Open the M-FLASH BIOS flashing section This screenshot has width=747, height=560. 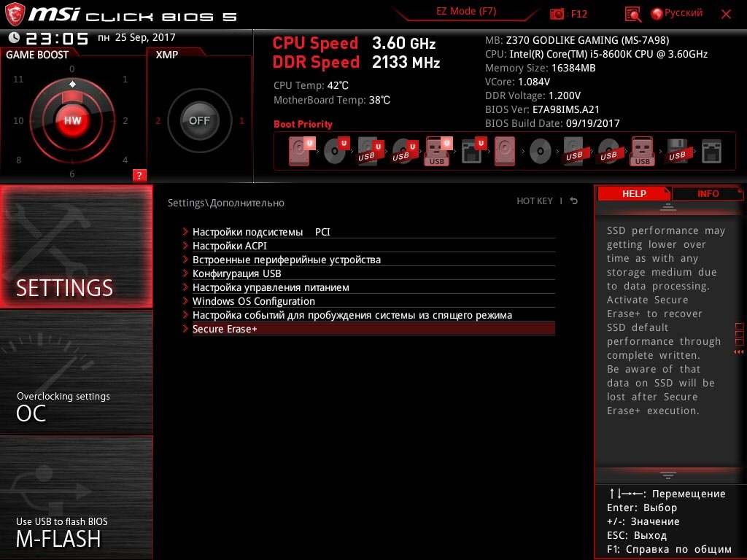coord(76,497)
